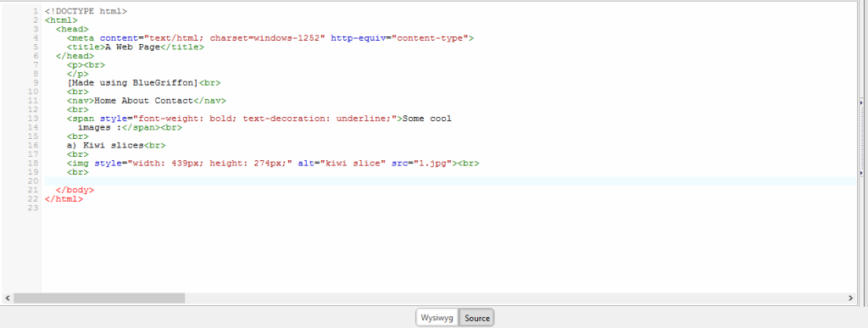The image size is (868, 328).
Task: Click the http-equiv="content-type" attribute
Action: (x=400, y=38)
